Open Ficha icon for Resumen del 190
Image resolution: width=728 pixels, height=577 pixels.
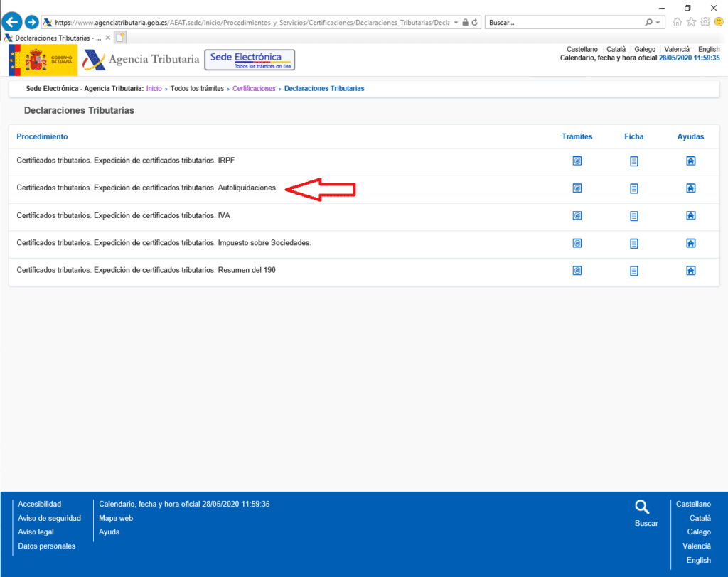634,271
